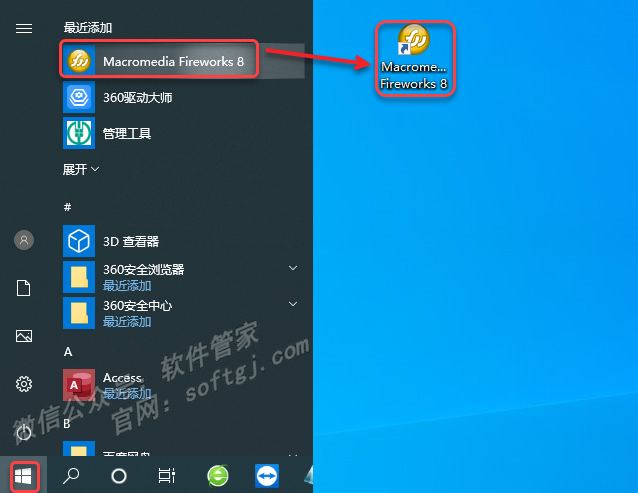Open the Documents sidebar icon
Image resolution: width=638 pixels, height=493 pixels.
(x=24, y=288)
